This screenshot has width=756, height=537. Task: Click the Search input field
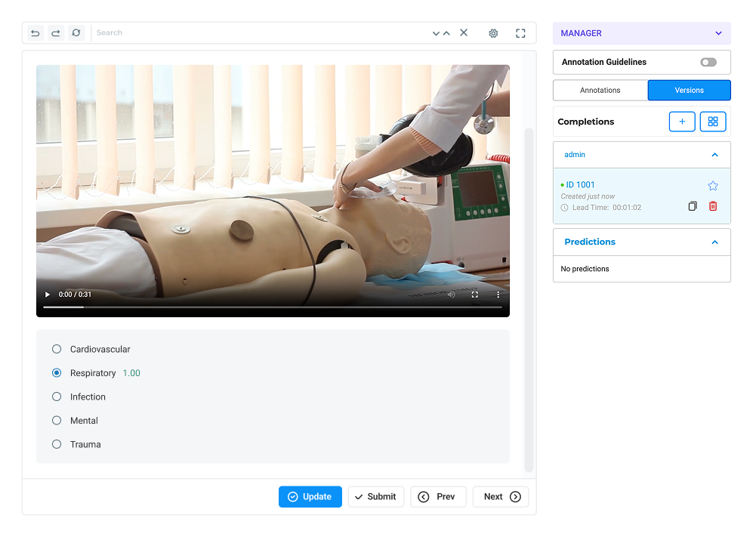pyautogui.click(x=261, y=32)
